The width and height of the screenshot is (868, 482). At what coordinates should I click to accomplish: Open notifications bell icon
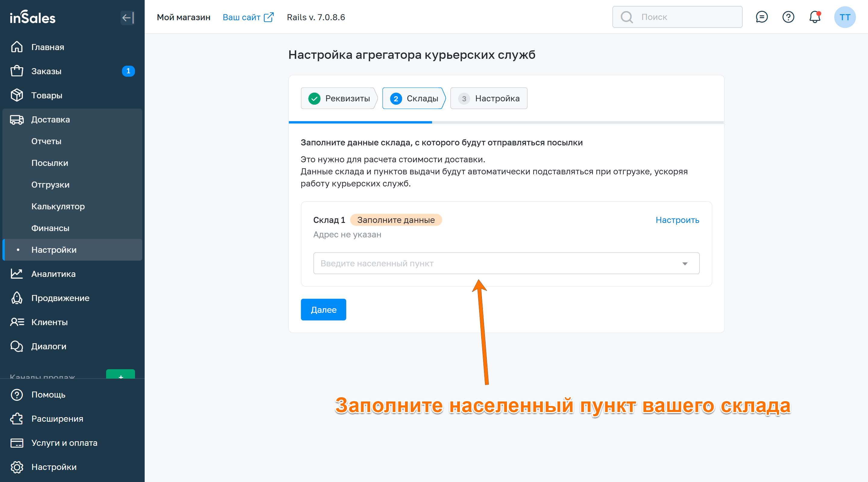coord(814,17)
